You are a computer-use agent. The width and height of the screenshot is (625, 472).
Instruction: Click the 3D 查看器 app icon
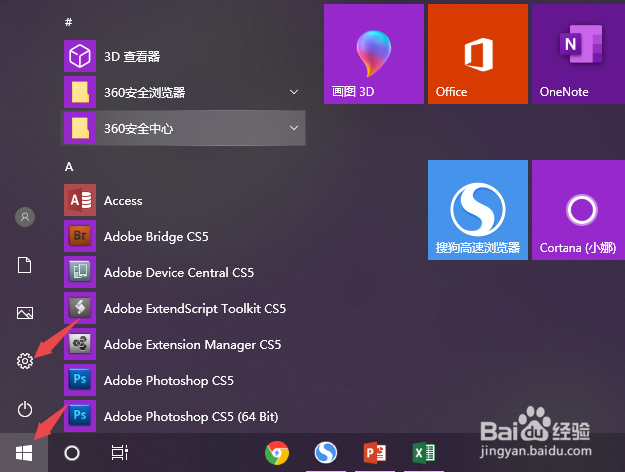coord(80,56)
